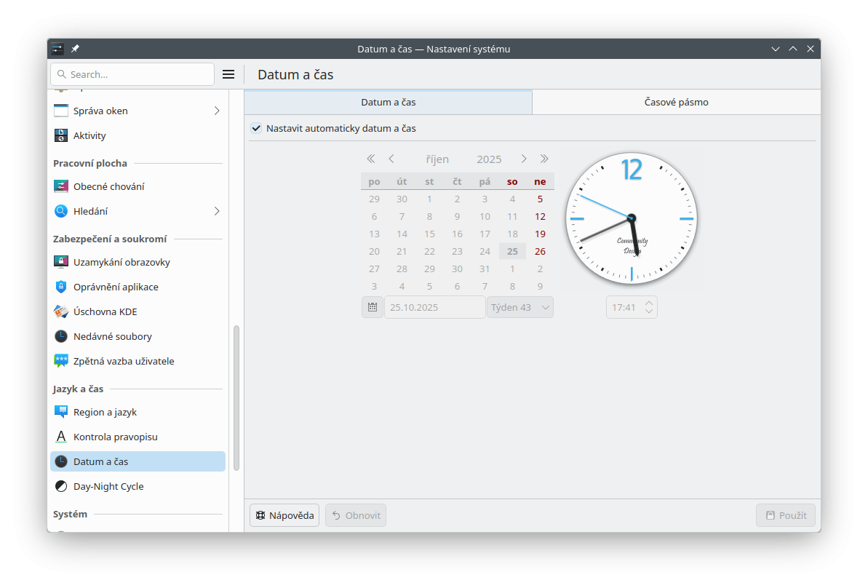
Task: Open the hamburger menu next to search
Action: pyautogui.click(x=228, y=74)
